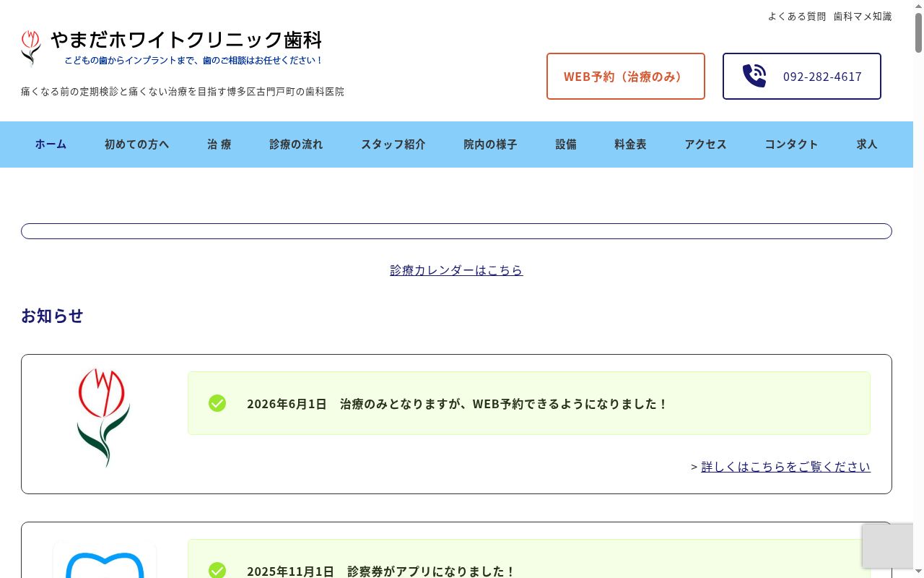Viewport: 924px width, 578px height.
Task: View 院内の様子 from the navigation
Action: coord(490,144)
